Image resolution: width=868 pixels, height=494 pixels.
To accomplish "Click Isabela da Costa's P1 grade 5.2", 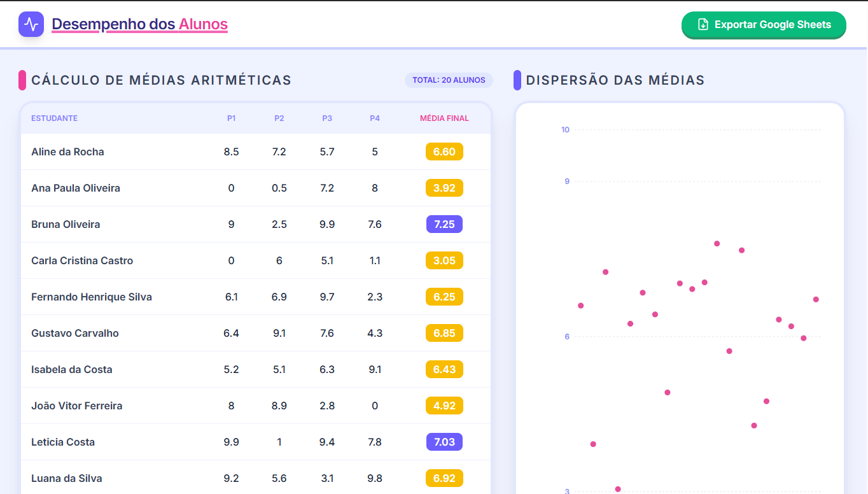I will pyautogui.click(x=232, y=369).
